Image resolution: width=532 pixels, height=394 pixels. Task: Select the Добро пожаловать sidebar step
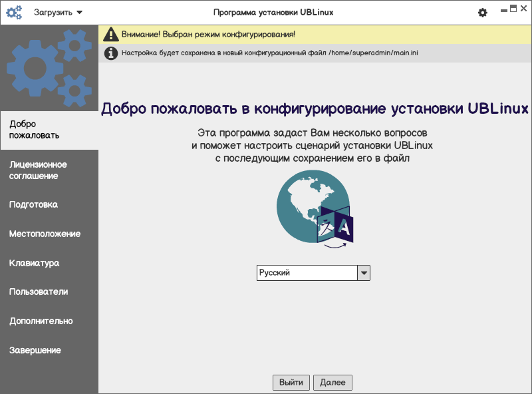(49, 130)
